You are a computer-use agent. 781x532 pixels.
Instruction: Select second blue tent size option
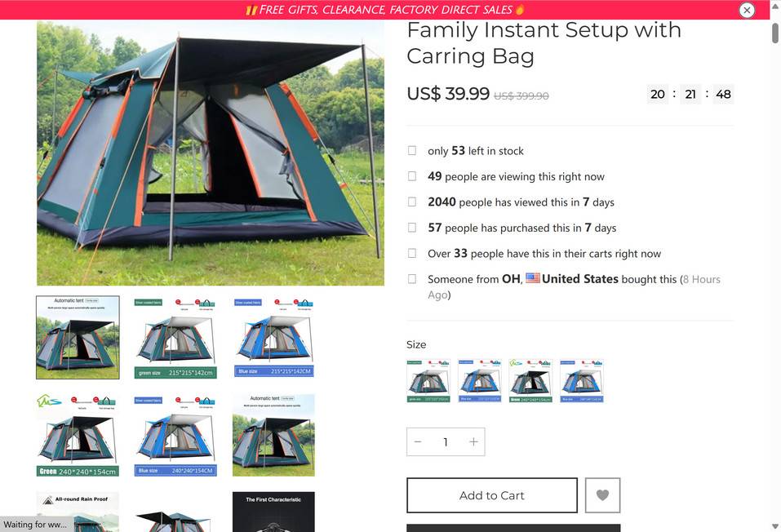click(480, 381)
